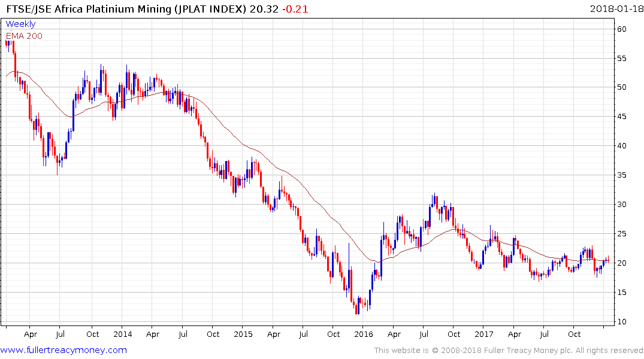The height and width of the screenshot is (359, 644).
Task: Select the 2015 marker on time axis
Action: click(243, 334)
